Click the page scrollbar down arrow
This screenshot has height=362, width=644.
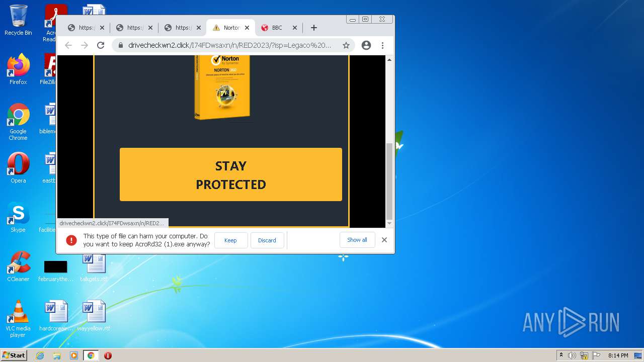(x=389, y=223)
